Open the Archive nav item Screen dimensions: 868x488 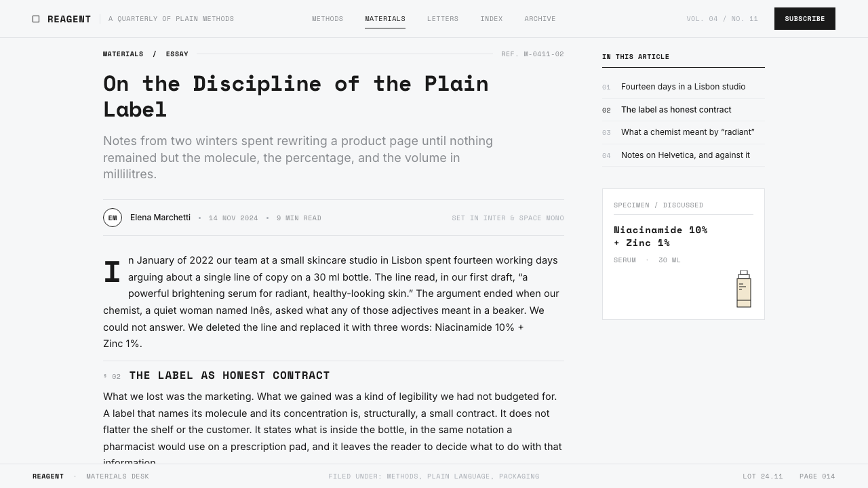coord(540,19)
